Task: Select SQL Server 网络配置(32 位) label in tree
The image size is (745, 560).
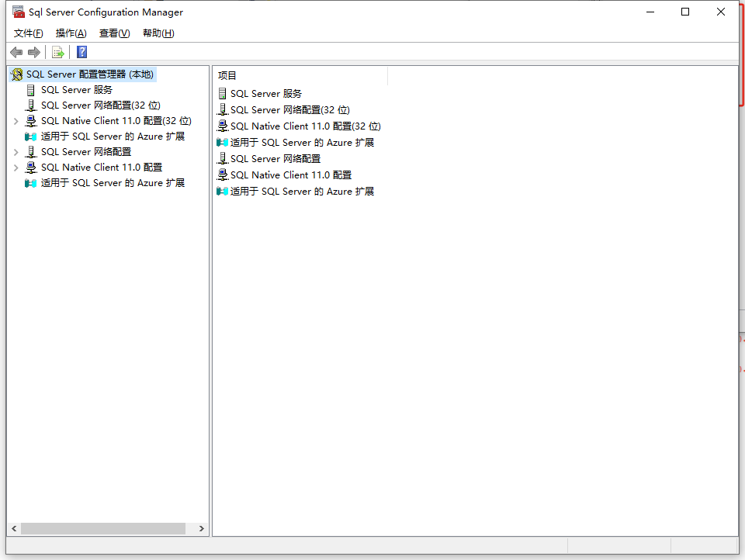Action: click(101, 105)
